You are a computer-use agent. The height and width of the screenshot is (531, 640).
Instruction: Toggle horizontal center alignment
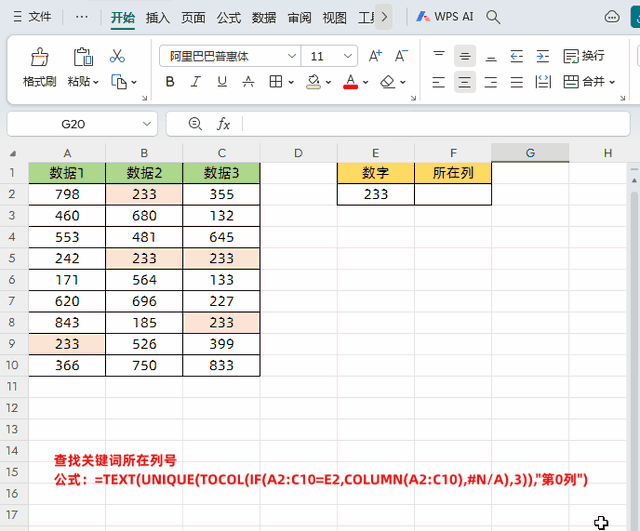465,82
